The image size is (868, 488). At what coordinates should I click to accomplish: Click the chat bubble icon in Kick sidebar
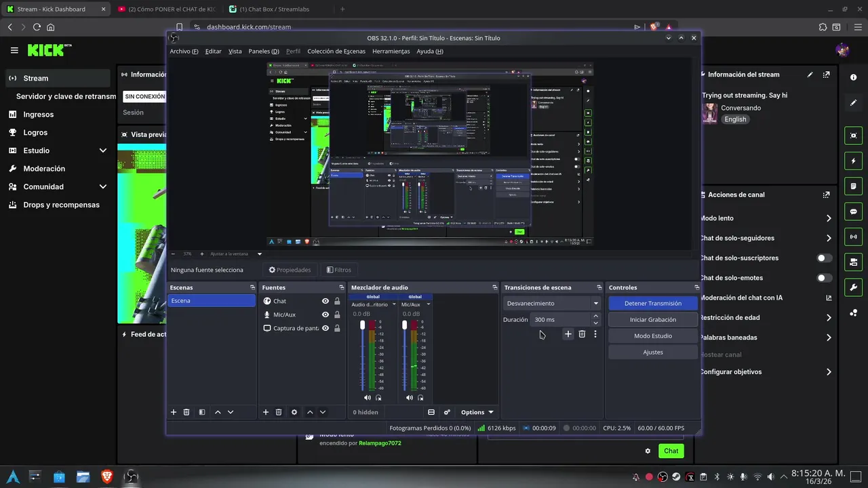point(853,211)
